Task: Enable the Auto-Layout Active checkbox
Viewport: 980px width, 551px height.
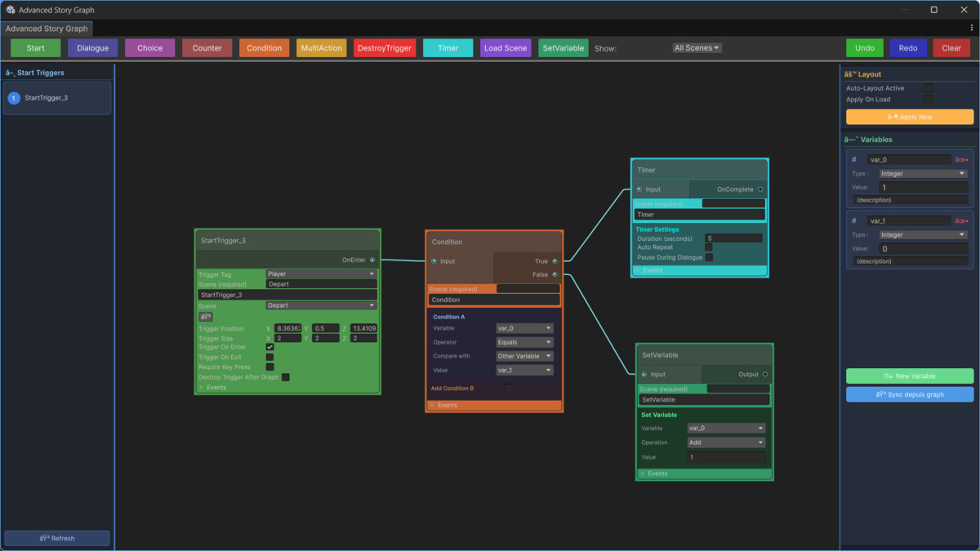Action: [x=928, y=88]
